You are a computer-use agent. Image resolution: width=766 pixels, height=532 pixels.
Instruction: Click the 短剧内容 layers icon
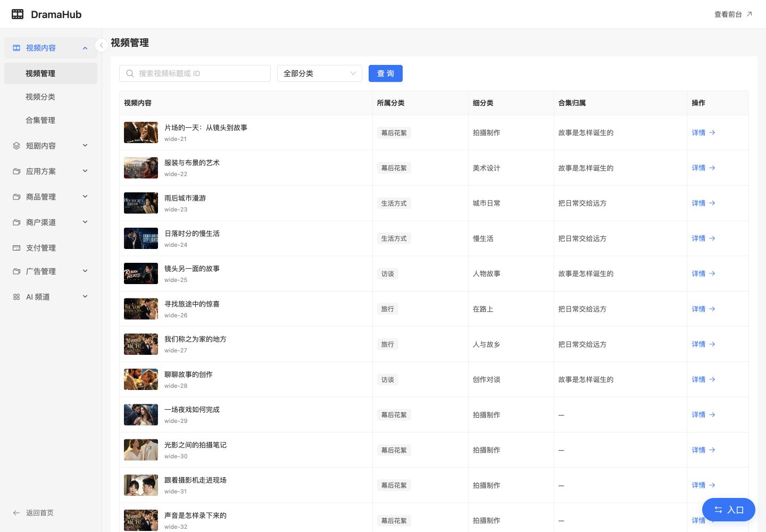pos(16,146)
